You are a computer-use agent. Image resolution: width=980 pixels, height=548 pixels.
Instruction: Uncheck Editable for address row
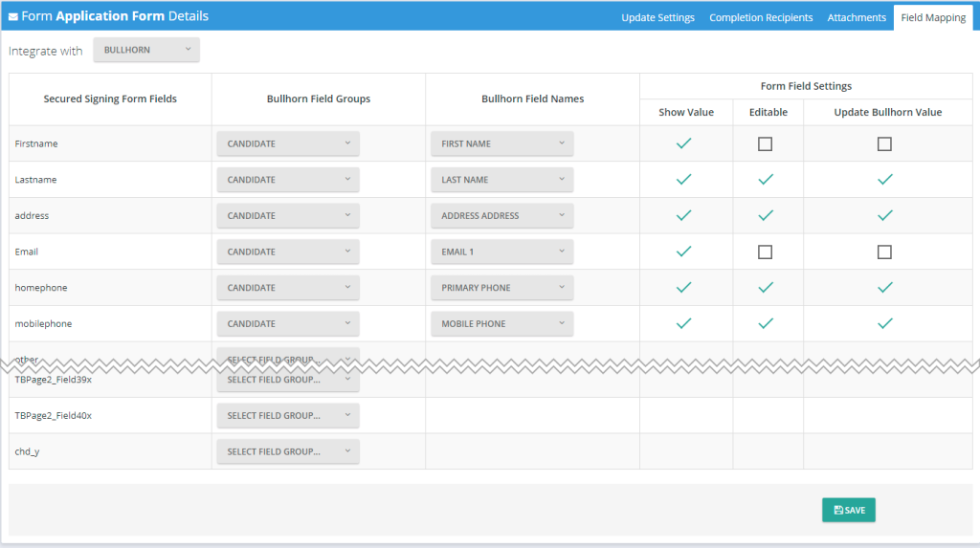[766, 215]
